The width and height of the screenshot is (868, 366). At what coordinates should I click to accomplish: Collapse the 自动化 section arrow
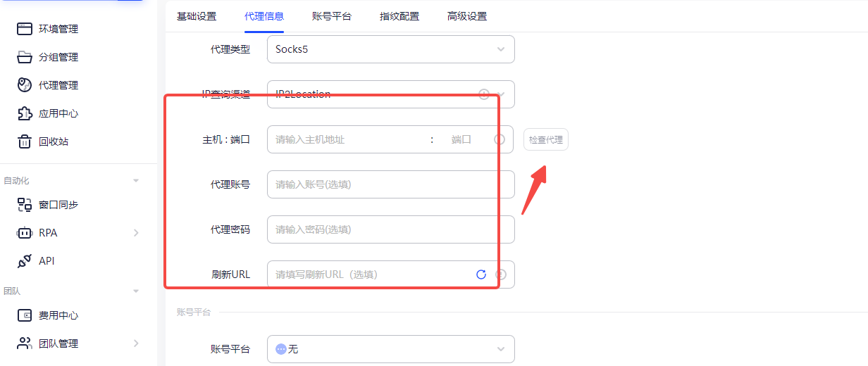click(136, 181)
